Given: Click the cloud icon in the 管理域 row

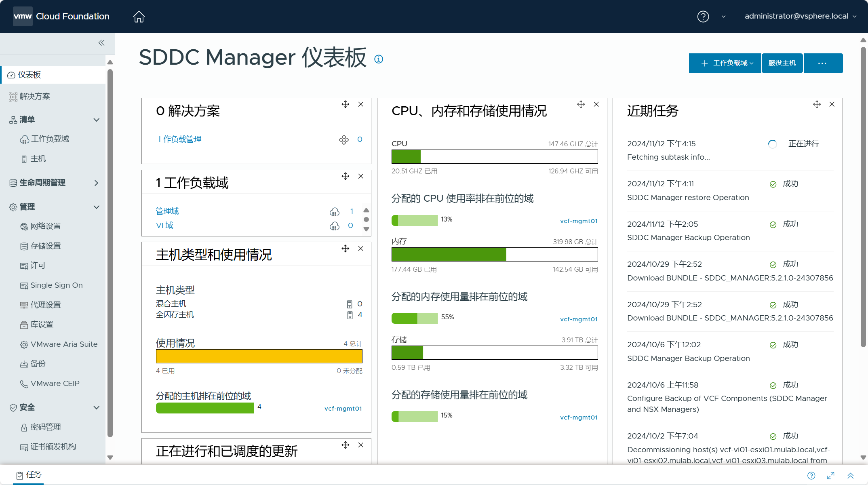Looking at the screenshot, I should [x=335, y=211].
